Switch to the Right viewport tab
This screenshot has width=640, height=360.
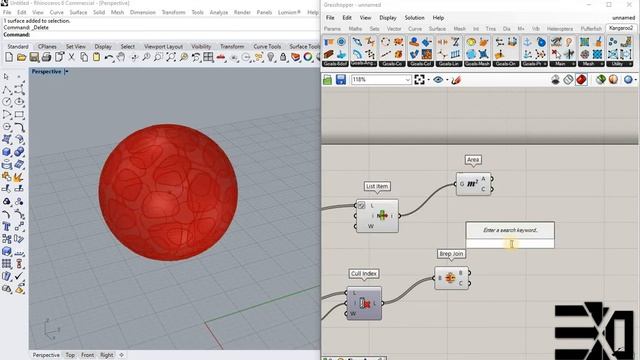coord(107,355)
